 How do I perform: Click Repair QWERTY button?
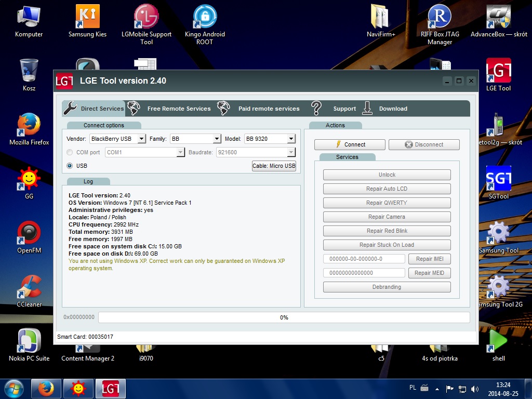point(387,203)
